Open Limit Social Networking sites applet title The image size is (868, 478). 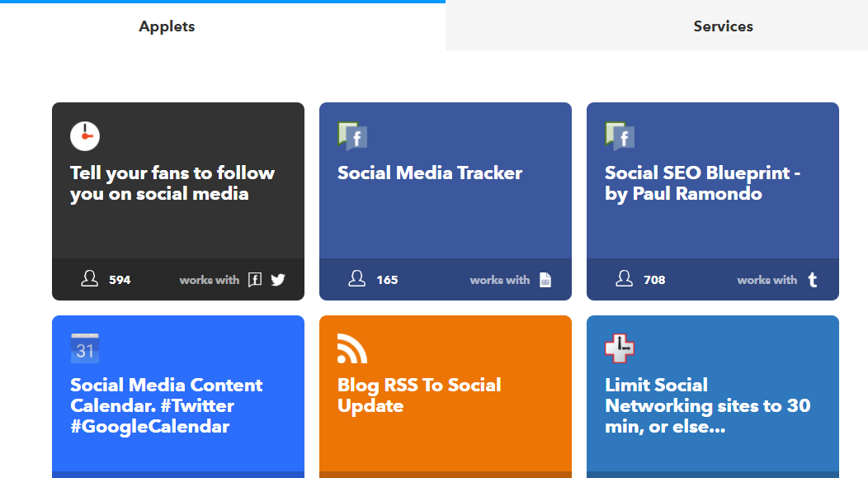tap(707, 406)
